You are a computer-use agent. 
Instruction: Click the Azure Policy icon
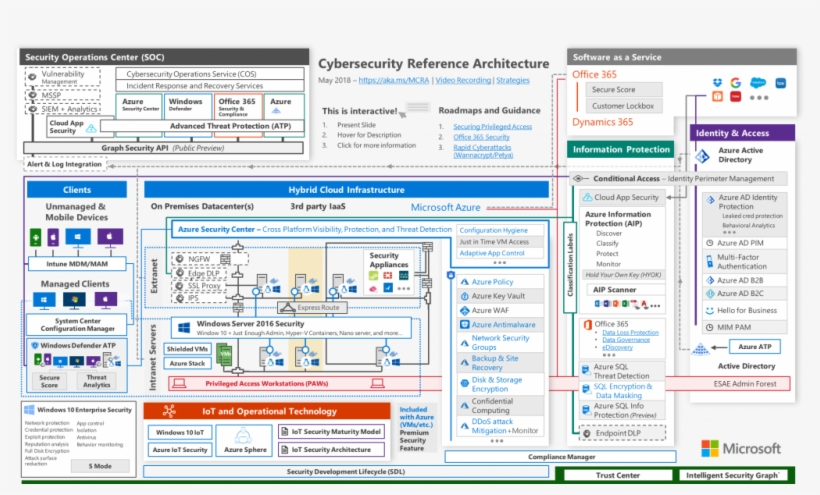point(464,282)
